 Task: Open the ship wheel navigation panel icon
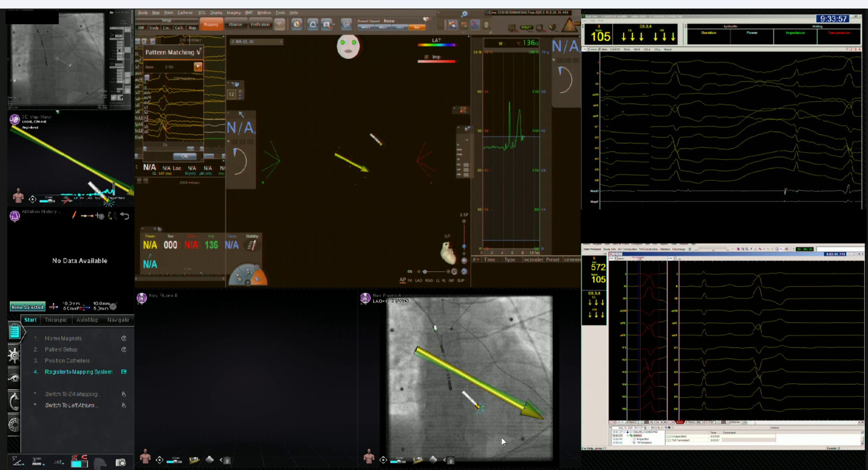[x=14, y=355]
